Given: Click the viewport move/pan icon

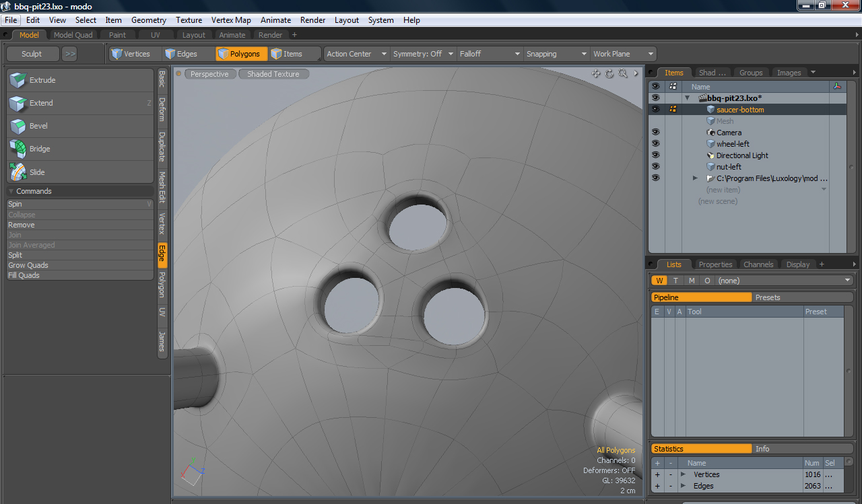Looking at the screenshot, I should tap(597, 73).
